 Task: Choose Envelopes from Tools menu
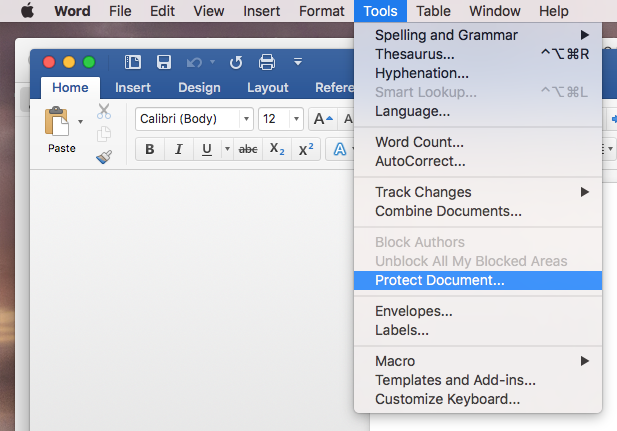pos(478,311)
